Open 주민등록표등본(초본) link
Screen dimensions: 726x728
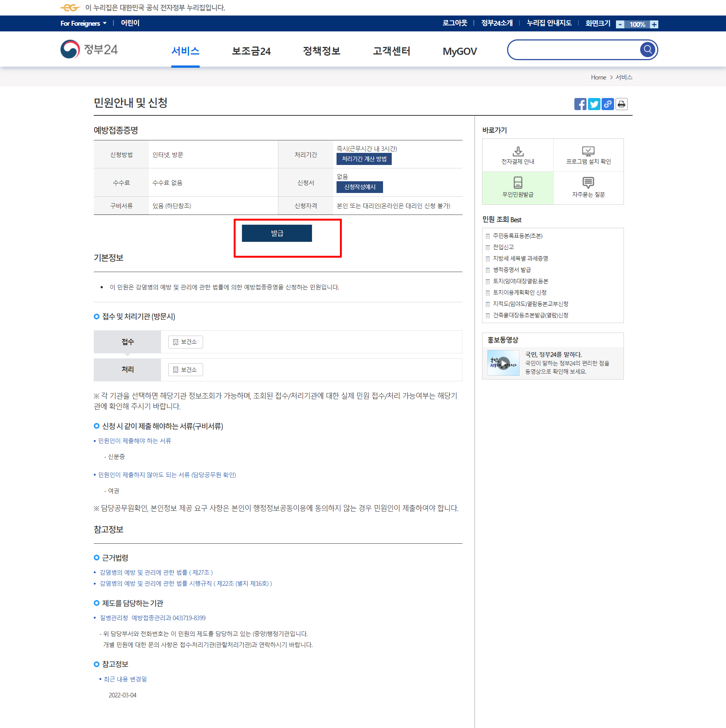(x=517, y=236)
